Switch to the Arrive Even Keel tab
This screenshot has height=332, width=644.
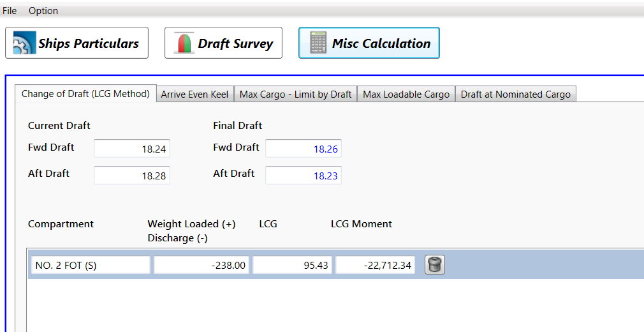pos(194,94)
